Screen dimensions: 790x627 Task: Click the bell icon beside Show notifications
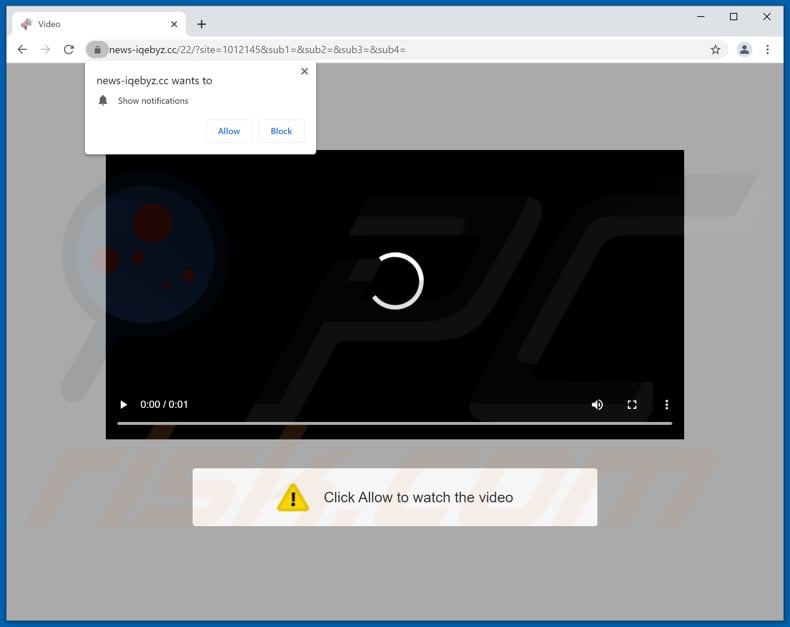(103, 100)
